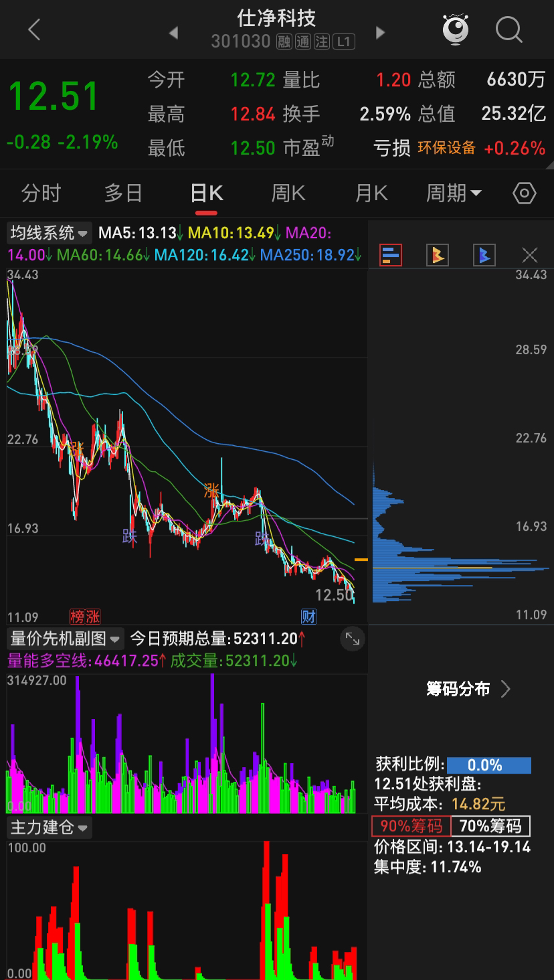The height and width of the screenshot is (980, 554).
Task: Switch to previous stock with left triangle
Action: point(173,32)
